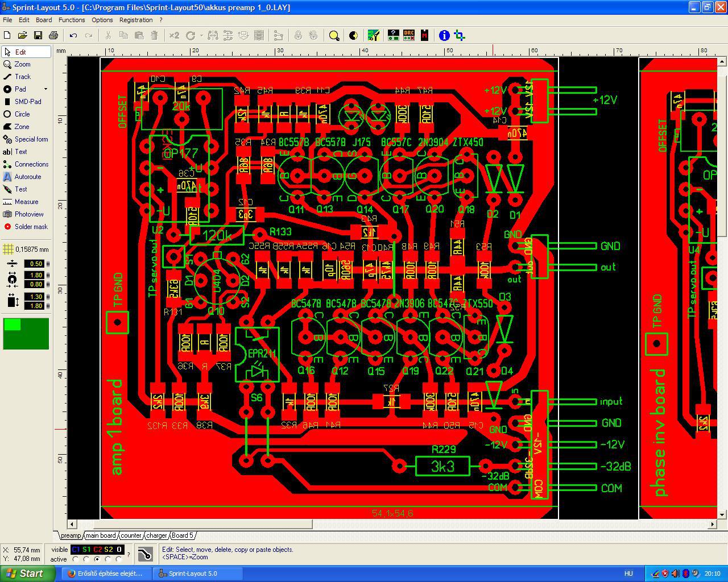Create a new layout file
Screen dimensions: 728x582
pyautogui.click(x=7, y=35)
